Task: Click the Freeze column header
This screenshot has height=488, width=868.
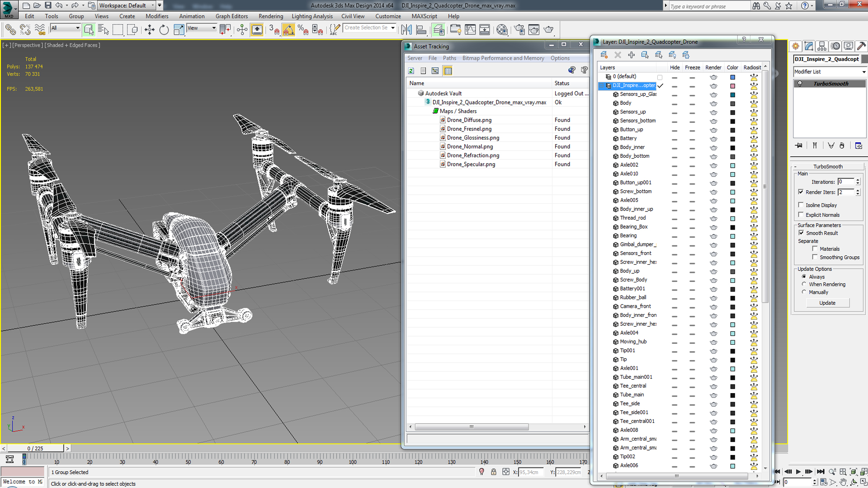Action: pos(692,67)
